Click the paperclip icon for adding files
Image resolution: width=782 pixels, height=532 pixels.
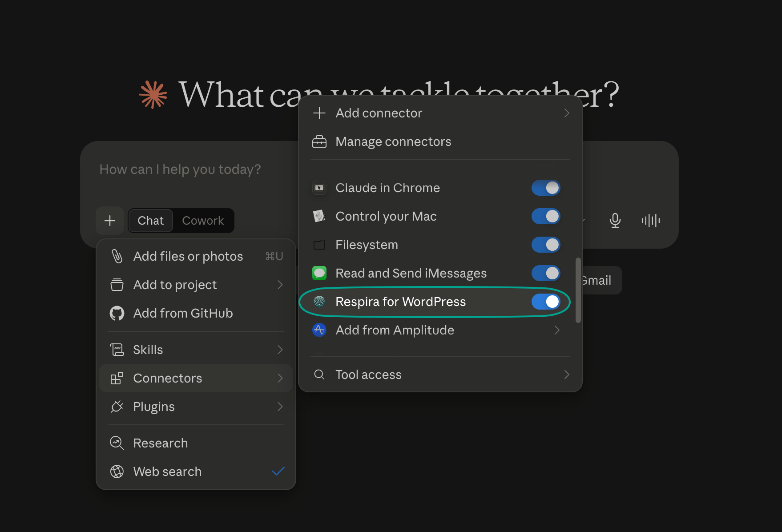point(117,256)
